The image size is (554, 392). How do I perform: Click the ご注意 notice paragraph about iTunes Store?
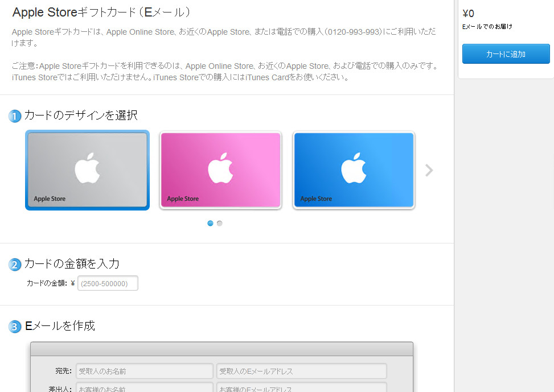click(225, 72)
